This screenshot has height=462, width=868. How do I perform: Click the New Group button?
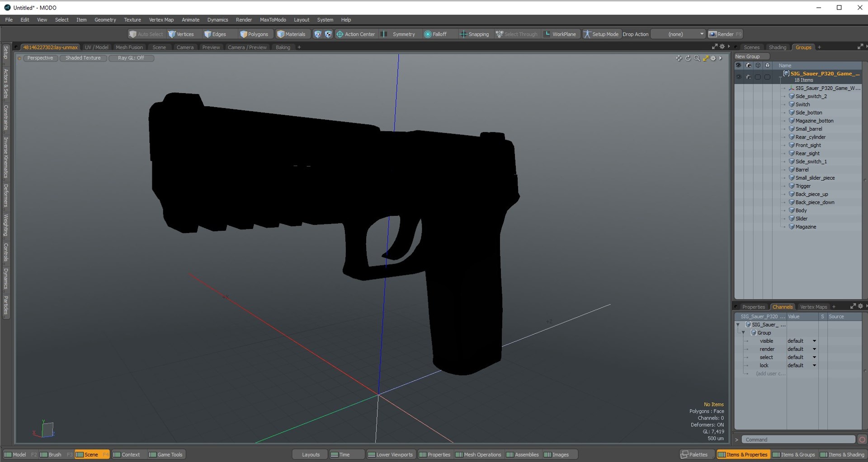click(751, 56)
